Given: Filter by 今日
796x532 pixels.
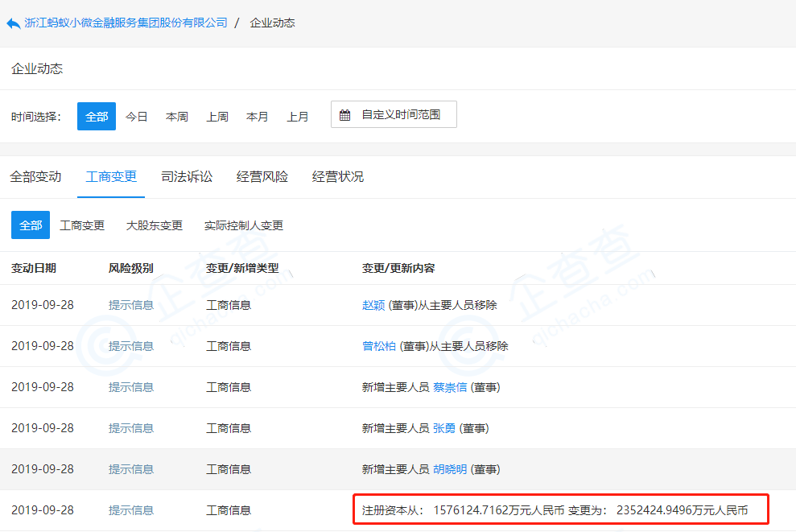Looking at the screenshot, I should (137, 117).
